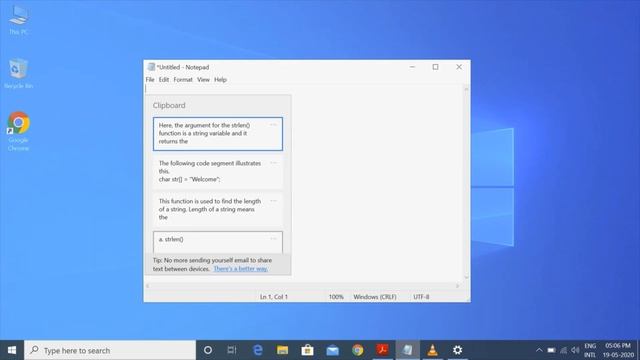
Task: Open options for 'The following code segment' item
Action: click(273, 163)
